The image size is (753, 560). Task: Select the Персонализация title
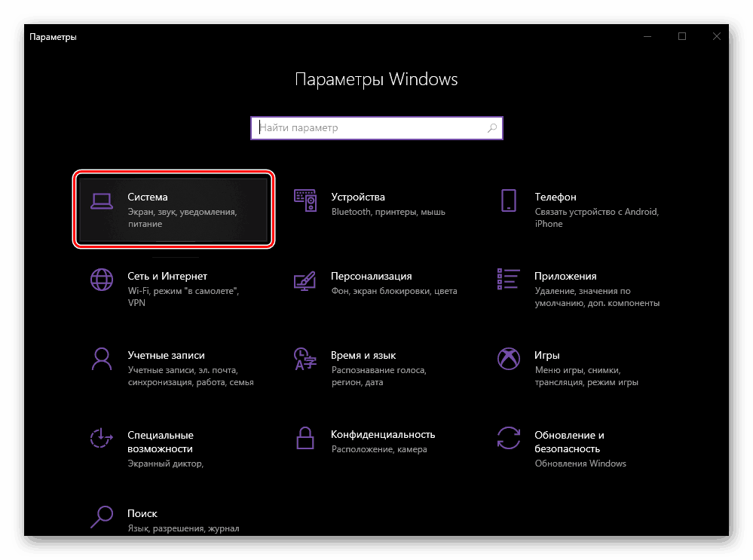click(371, 276)
